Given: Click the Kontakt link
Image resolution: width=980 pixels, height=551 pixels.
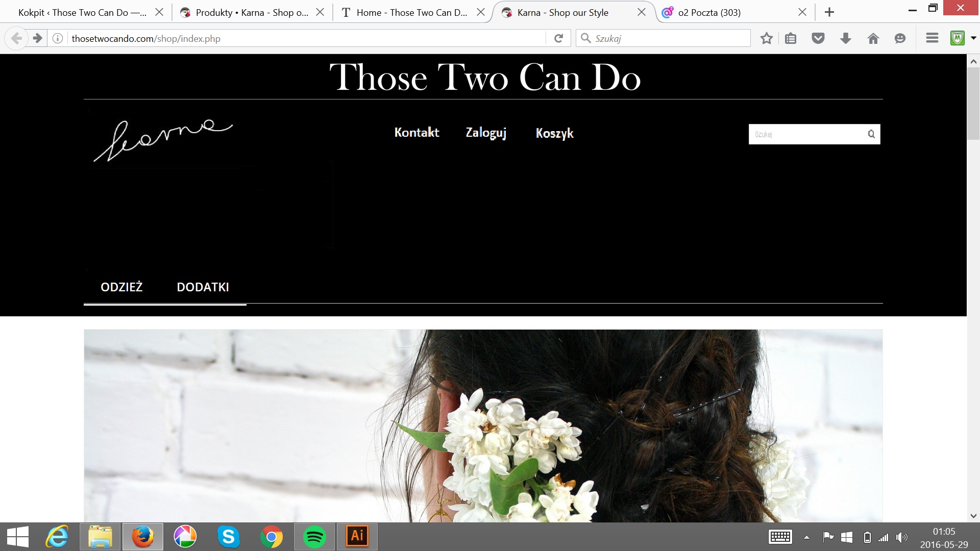Looking at the screenshot, I should coord(416,133).
